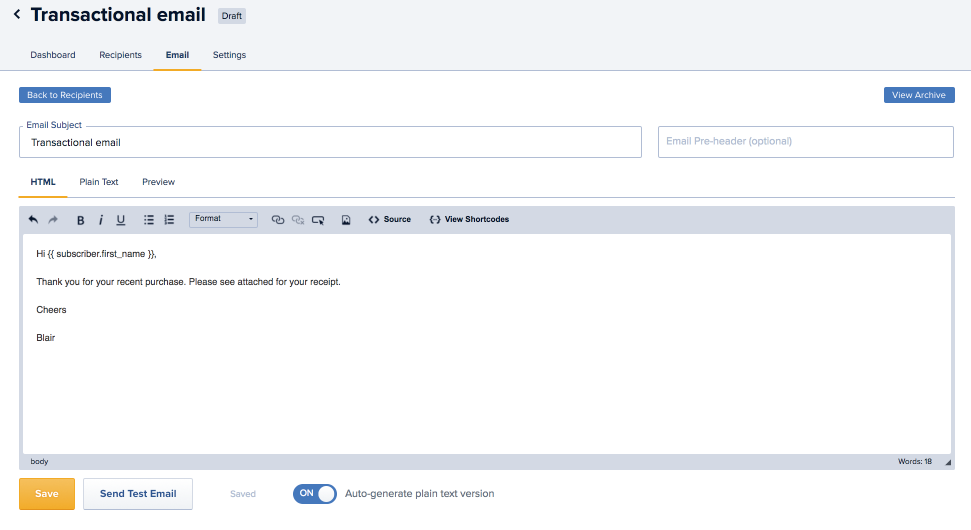This screenshot has width=971, height=530.
Task: Apply underline formatting
Action: [121, 220]
